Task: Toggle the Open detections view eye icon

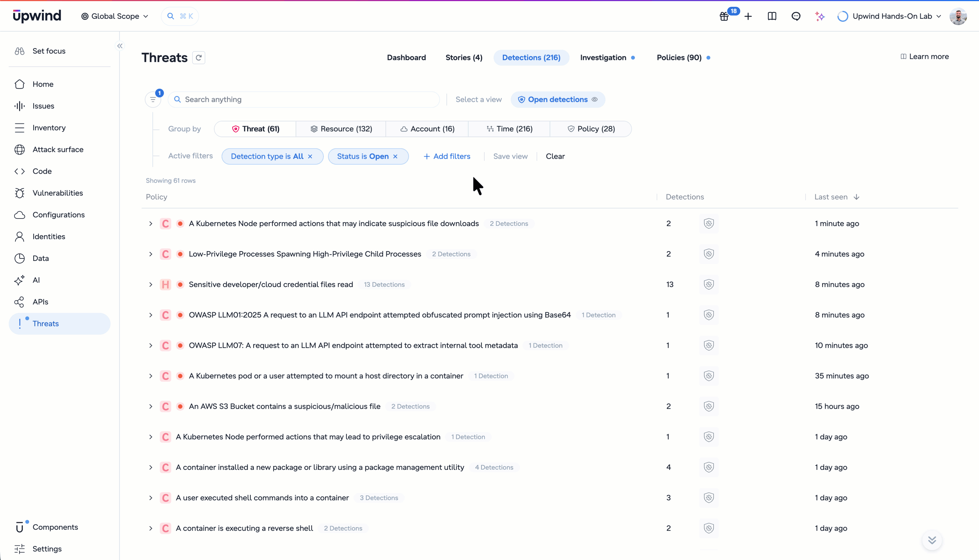Action: point(594,100)
